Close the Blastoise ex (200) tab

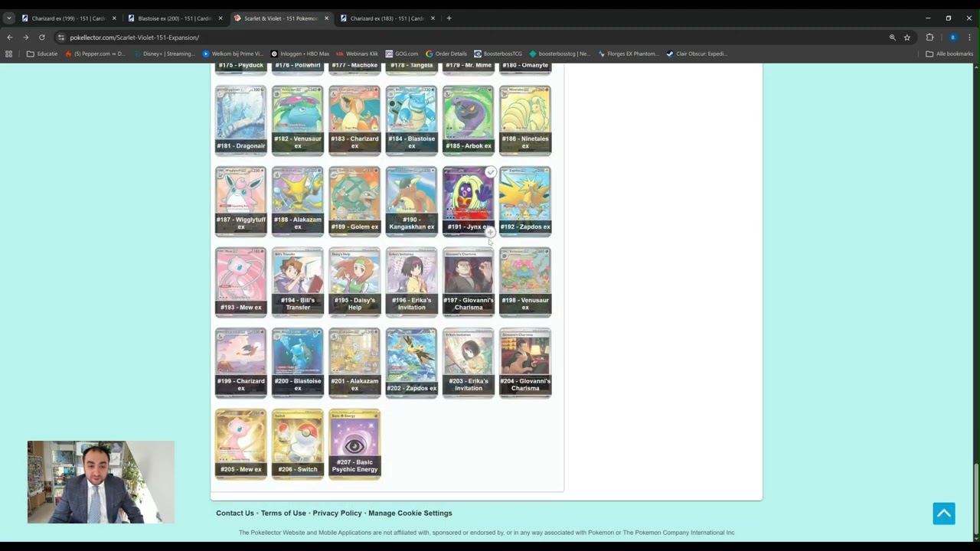point(220,18)
